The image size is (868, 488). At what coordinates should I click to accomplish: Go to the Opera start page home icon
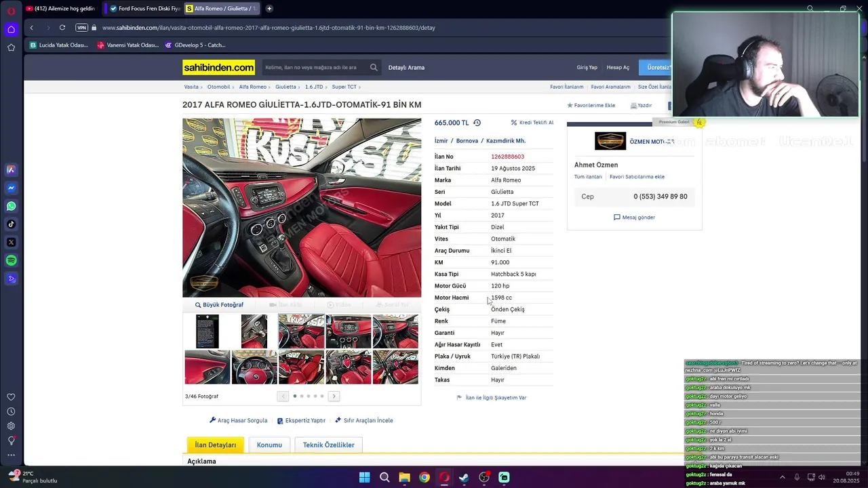[11, 29]
